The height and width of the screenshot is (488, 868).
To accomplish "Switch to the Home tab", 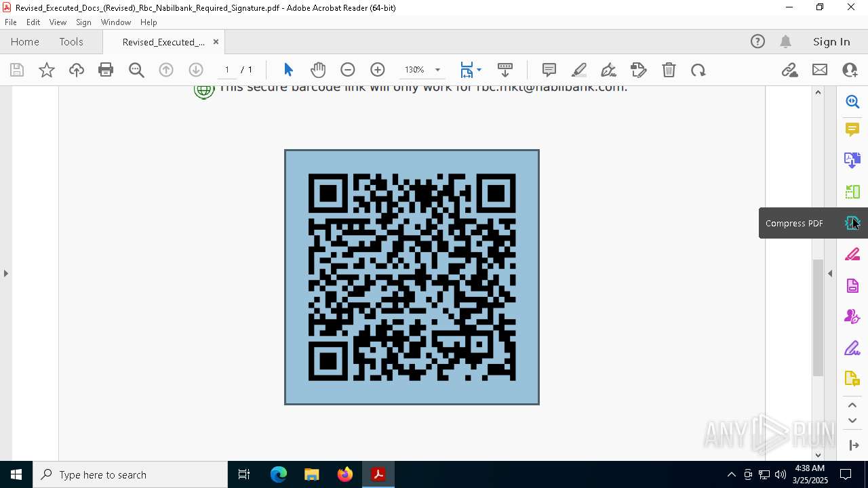I will [25, 42].
